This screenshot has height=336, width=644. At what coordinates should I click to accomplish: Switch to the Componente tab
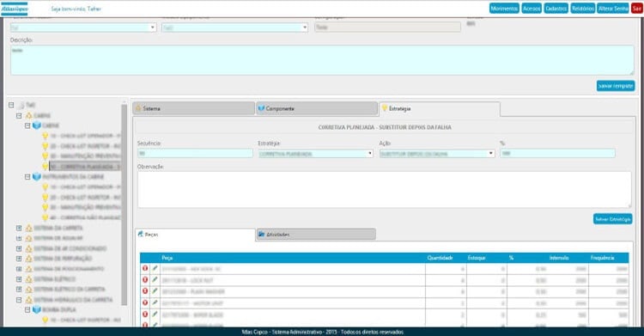coord(317,108)
